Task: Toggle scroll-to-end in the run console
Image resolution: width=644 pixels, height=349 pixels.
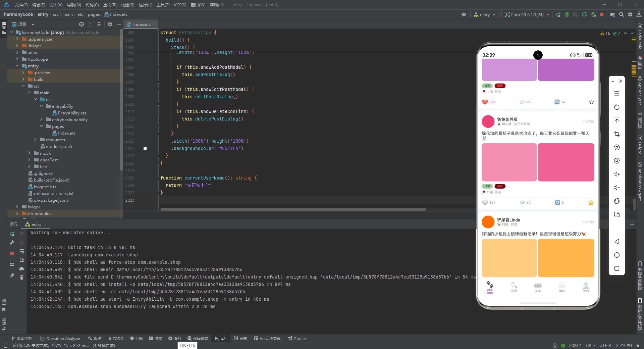Action: pos(22,260)
